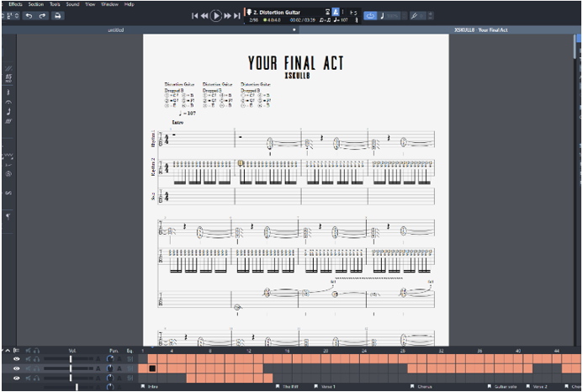Jump to Verse 2 section marker
Viewport: 583px width, 392px height.
pyautogui.click(x=537, y=387)
